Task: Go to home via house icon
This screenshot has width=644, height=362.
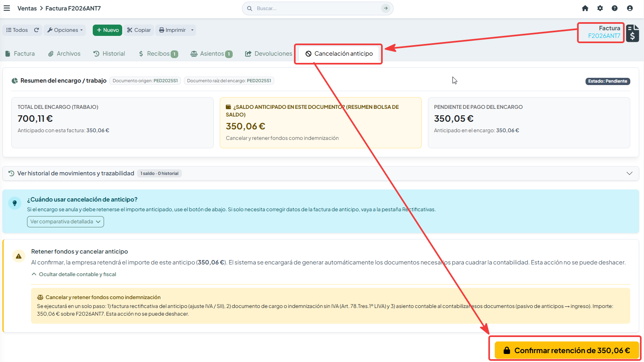Action: tap(585, 8)
